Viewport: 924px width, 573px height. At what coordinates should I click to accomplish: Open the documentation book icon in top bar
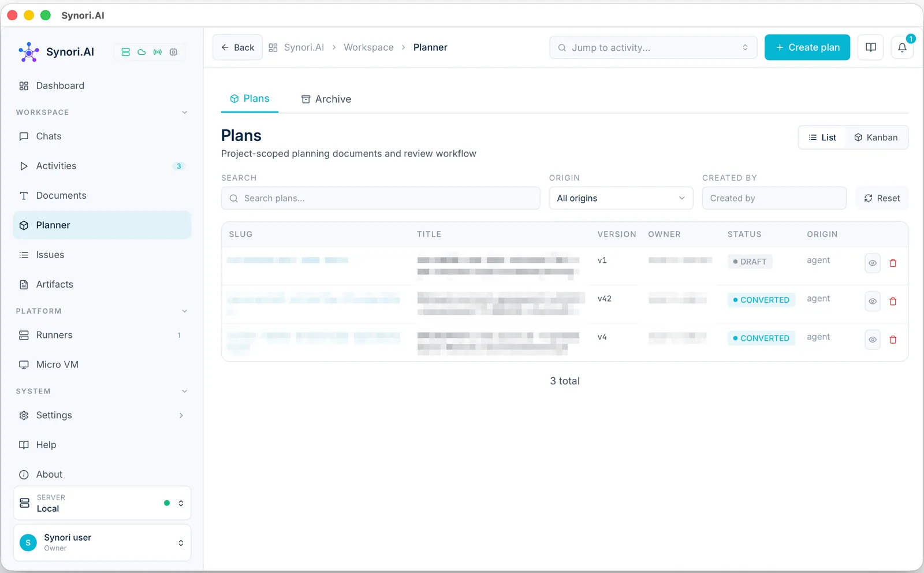(x=871, y=47)
